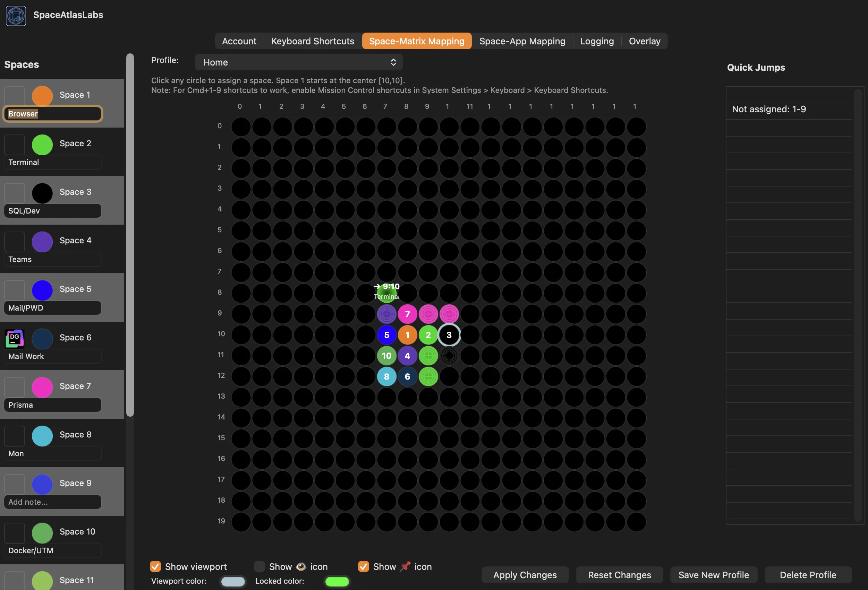Open the Logging tab
Screen dimensions: 868x590
coord(596,41)
